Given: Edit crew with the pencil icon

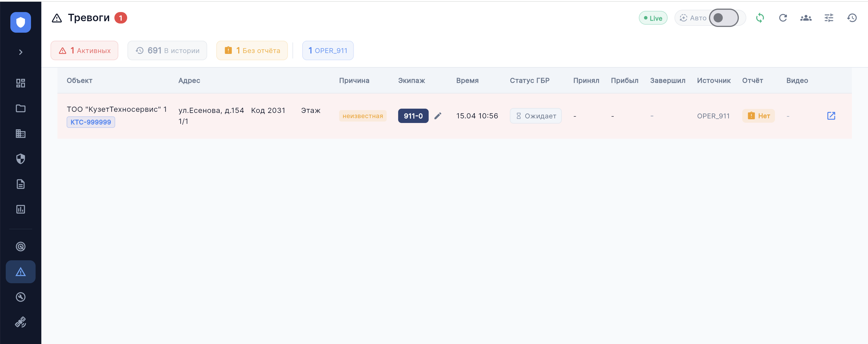Looking at the screenshot, I should (438, 116).
